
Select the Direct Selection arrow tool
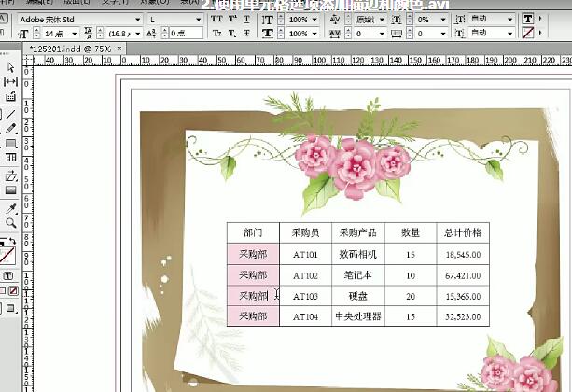point(10,66)
